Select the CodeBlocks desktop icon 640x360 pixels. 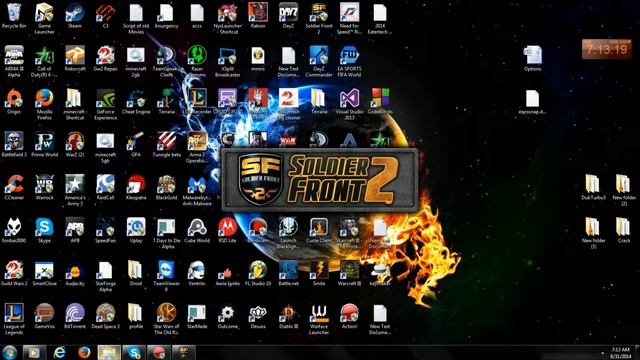pos(380,102)
